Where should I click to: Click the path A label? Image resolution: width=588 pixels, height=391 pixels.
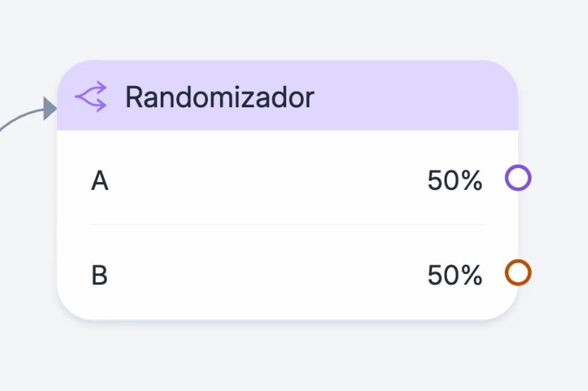99,181
